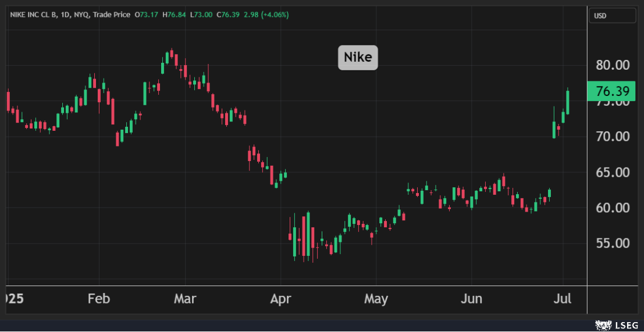Click the 60.00 price axis label
Screen dimensions: 644x332
coord(613,208)
